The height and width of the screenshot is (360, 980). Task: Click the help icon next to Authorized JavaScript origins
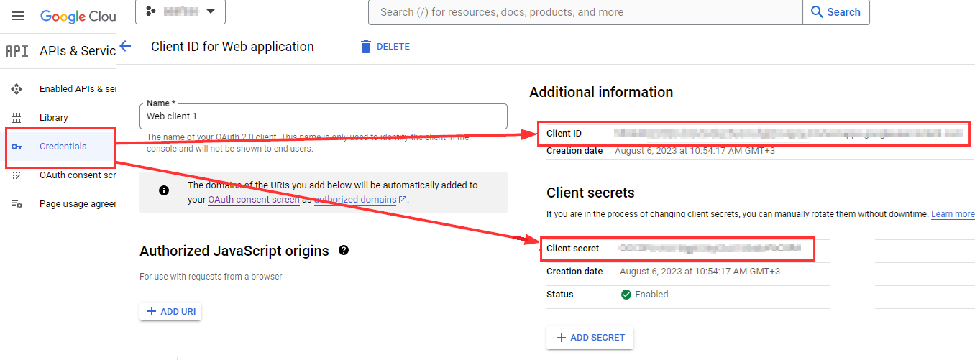pyautogui.click(x=344, y=251)
